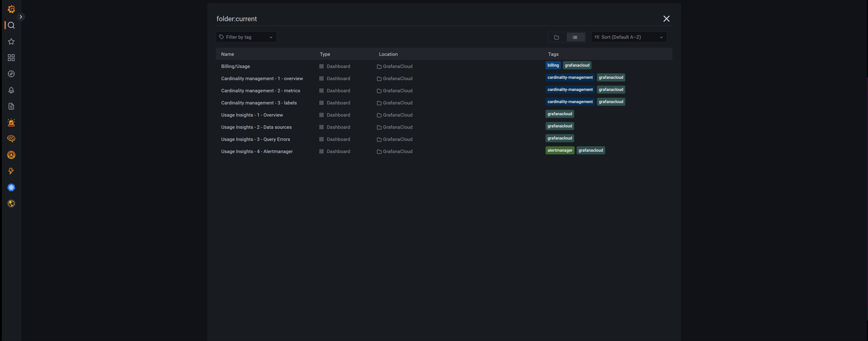This screenshot has height=341, width=868.
Task: Open the Usage Insights - 1 - Overview dashboard
Action: tap(252, 115)
